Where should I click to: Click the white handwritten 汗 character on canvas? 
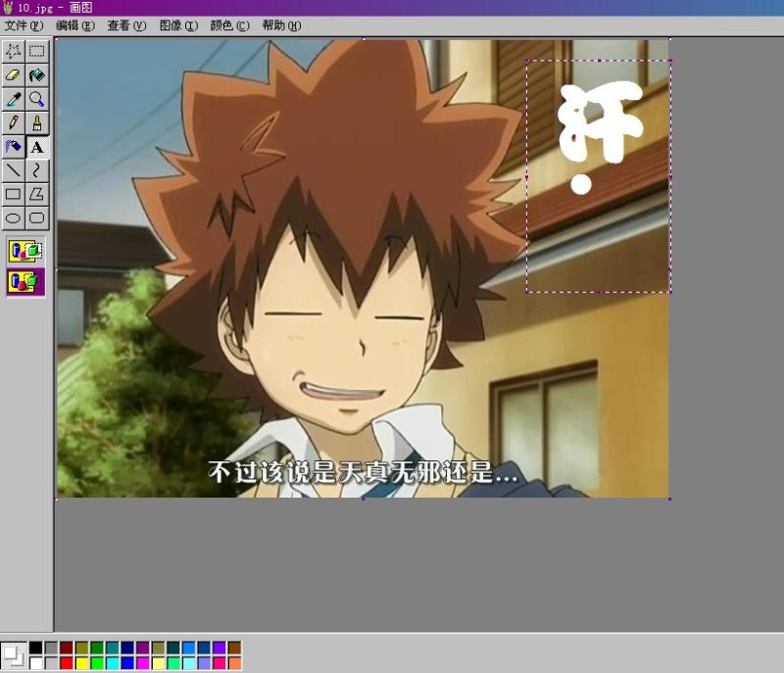(x=599, y=122)
